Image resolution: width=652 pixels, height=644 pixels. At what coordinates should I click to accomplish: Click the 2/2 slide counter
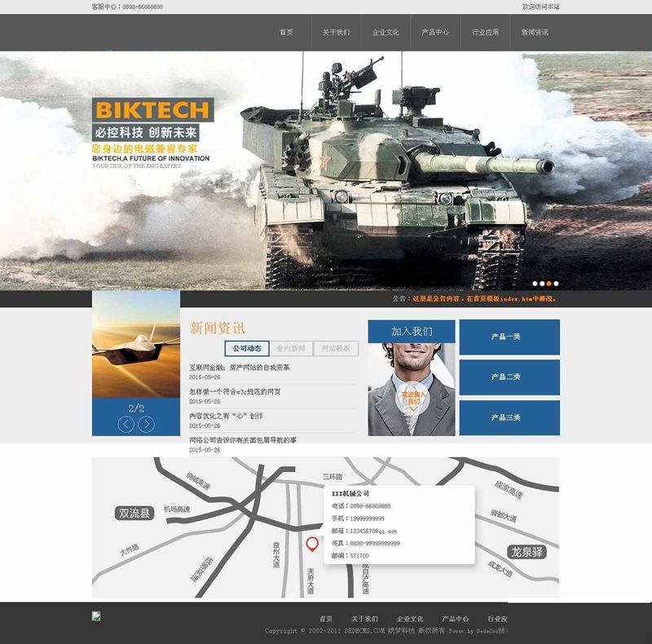tap(136, 408)
